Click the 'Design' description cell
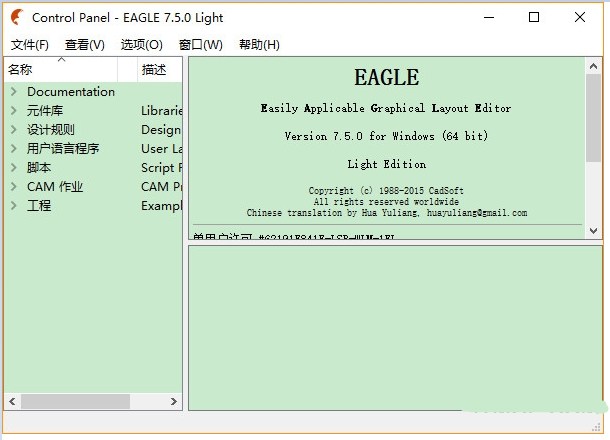Viewport: 610px width, 440px height. click(161, 130)
